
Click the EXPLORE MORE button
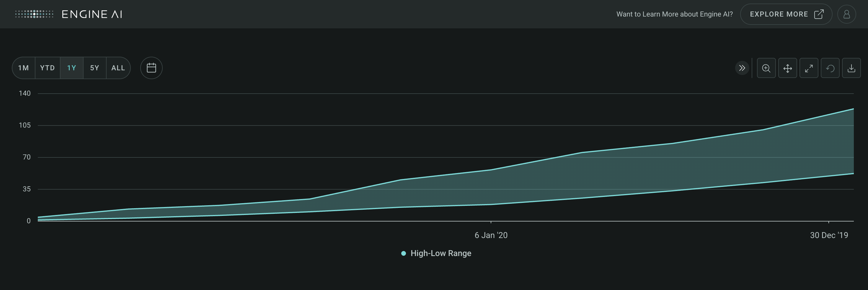786,14
